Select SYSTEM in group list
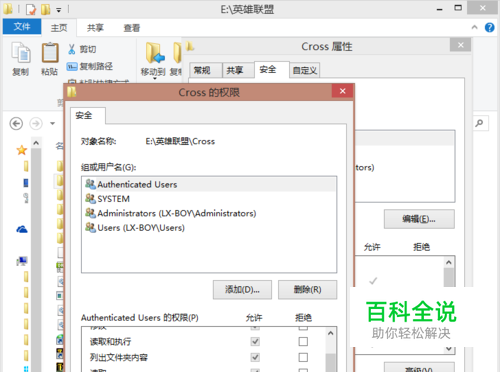The width and height of the screenshot is (500, 372). pos(209,199)
